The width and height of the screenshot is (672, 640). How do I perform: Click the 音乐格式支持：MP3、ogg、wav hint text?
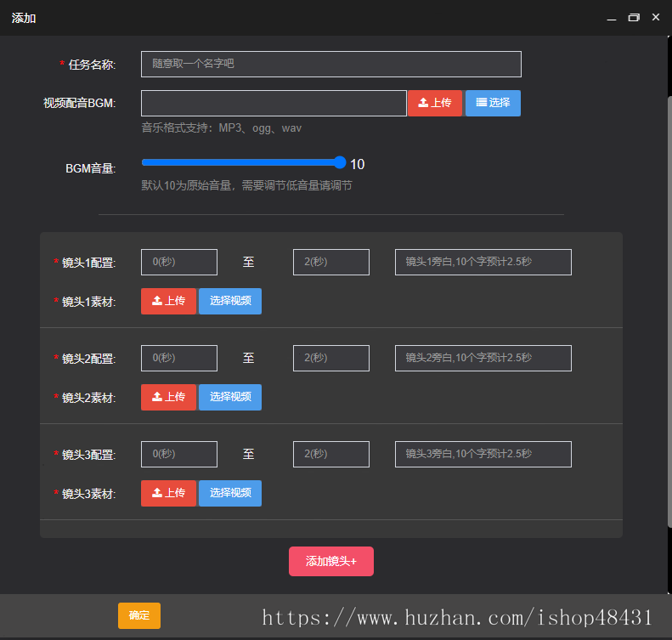[222, 128]
